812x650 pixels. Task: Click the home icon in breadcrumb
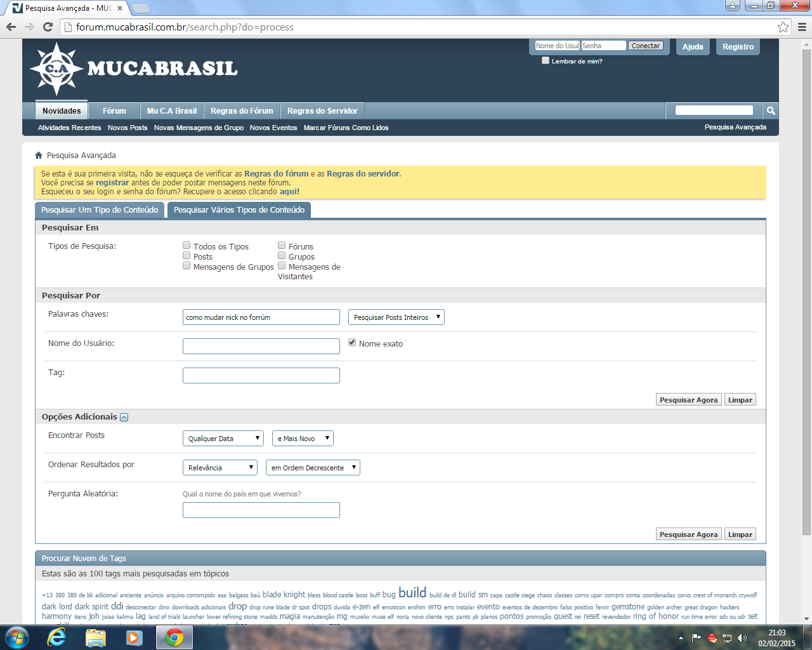tap(39, 156)
